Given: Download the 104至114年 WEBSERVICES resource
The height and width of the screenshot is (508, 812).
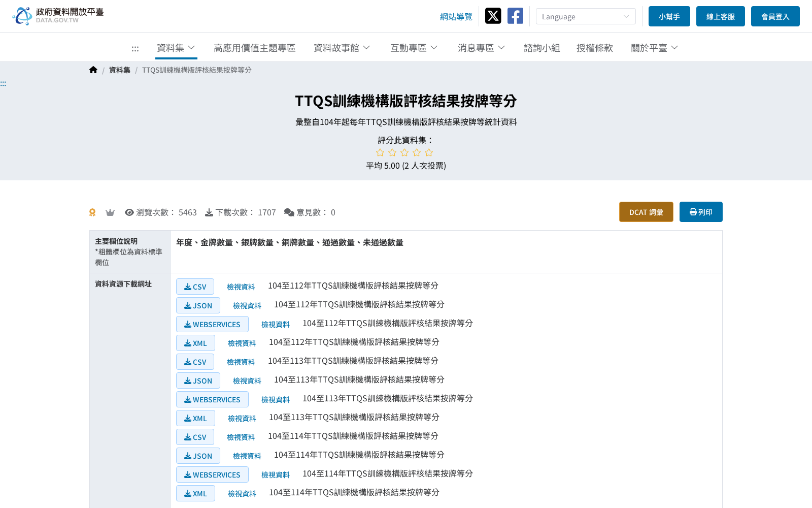Looking at the screenshot, I should (212, 474).
